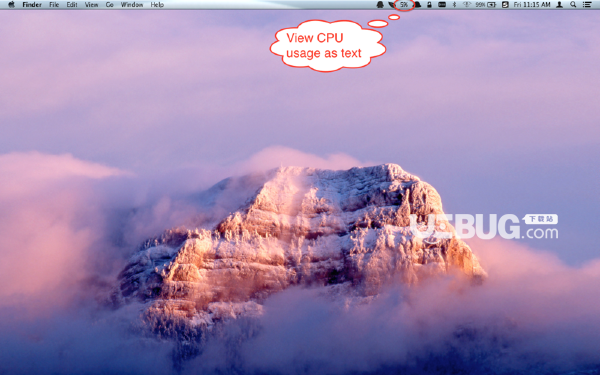Click the padlock icon in menu bar
Image resolution: width=600 pixels, height=375 pixels.
[x=429, y=5]
